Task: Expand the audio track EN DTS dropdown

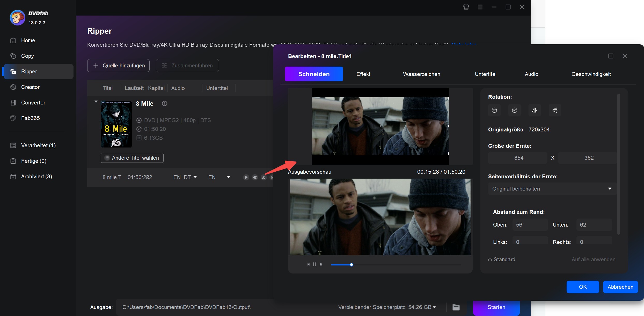Action: coord(195,177)
